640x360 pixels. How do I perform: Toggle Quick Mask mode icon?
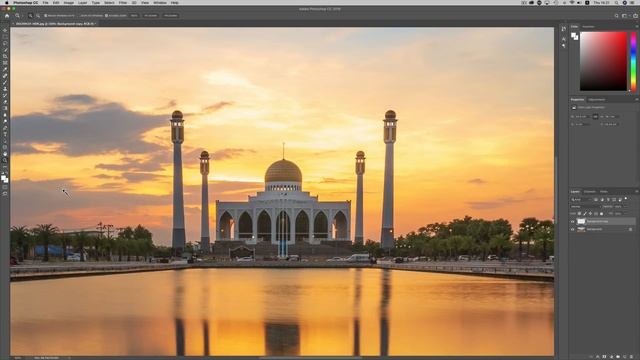tap(5, 187)
